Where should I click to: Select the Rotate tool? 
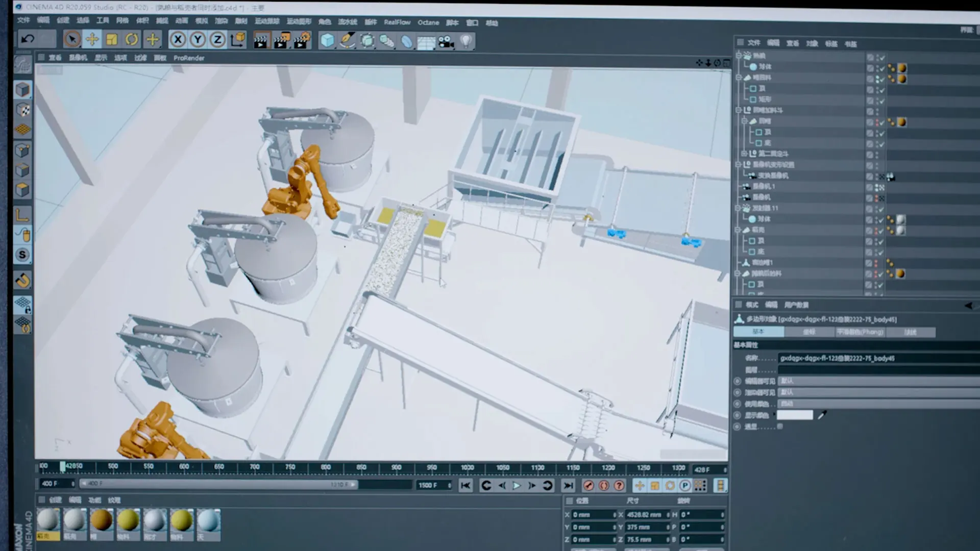point(132,39)
